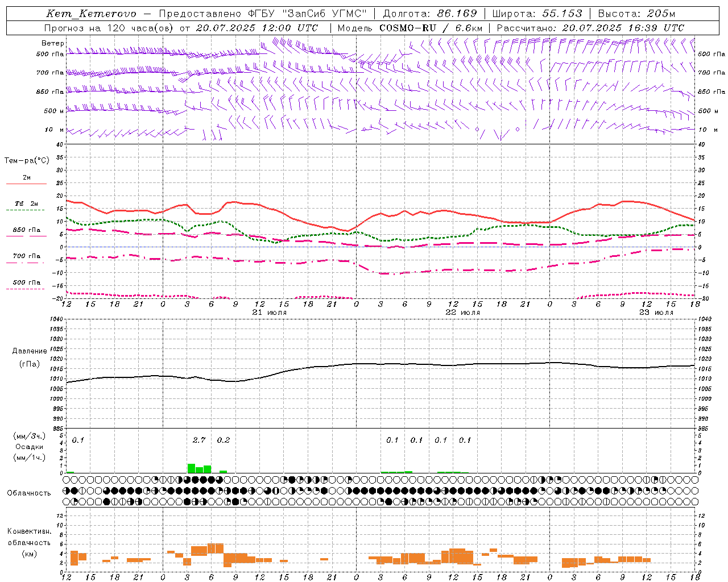Click the "850 гПа" temperature legend label
The image size is (728, 582).
coord(27,230)
